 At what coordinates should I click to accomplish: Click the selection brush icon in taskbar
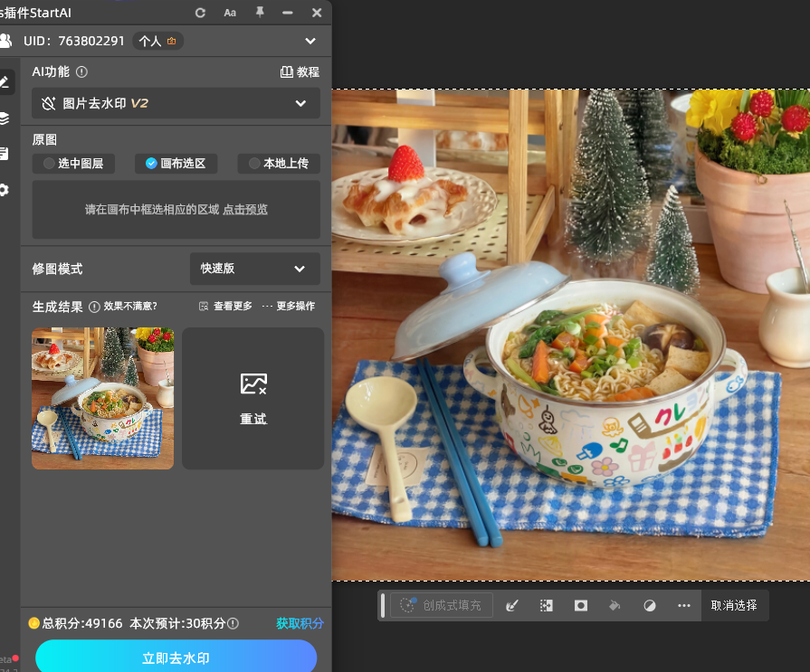tap(512, 605)
